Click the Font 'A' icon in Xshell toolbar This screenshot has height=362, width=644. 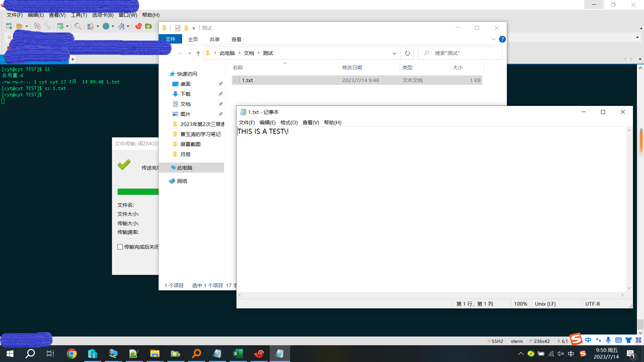pos(121,26)
